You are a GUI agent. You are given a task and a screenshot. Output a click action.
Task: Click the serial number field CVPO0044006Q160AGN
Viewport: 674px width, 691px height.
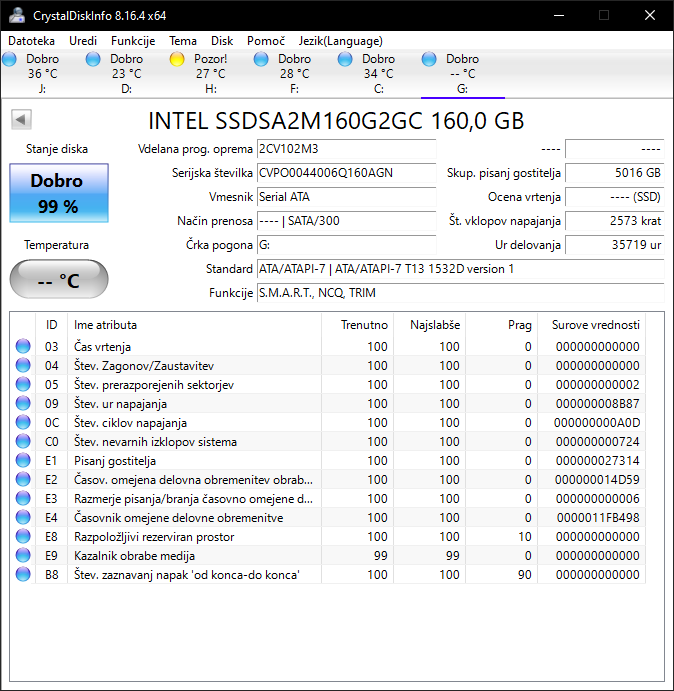pos(346,173)
